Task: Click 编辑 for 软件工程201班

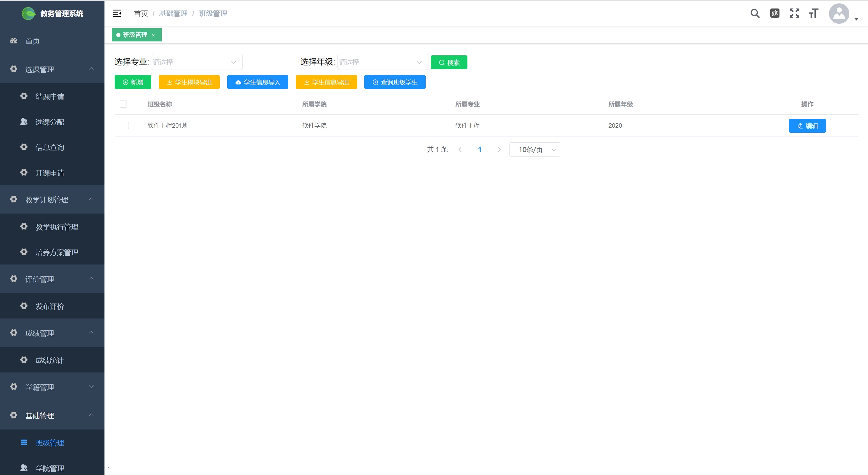Action: 807,126
